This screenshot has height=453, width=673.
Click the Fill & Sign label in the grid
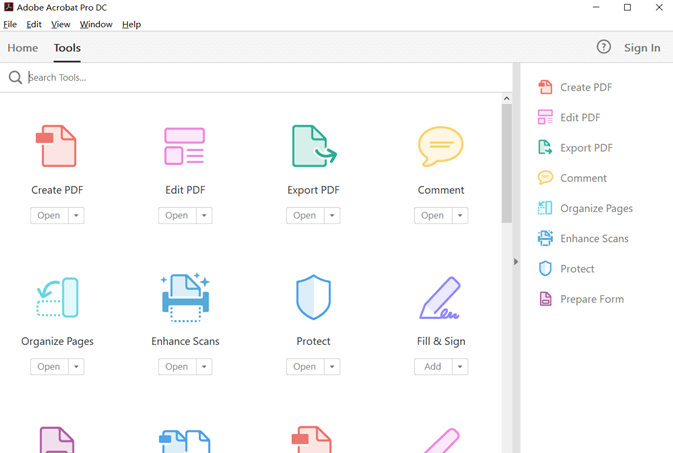coord(441,341)
